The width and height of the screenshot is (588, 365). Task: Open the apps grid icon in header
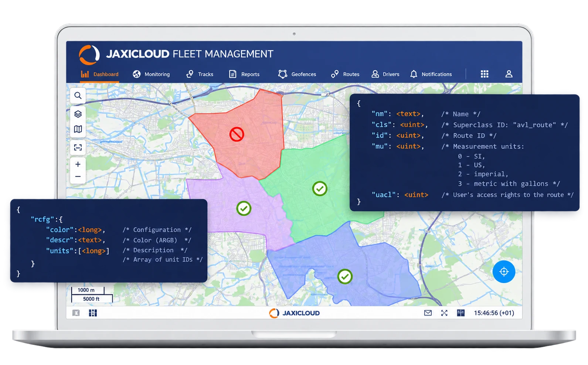coord(485,74)
